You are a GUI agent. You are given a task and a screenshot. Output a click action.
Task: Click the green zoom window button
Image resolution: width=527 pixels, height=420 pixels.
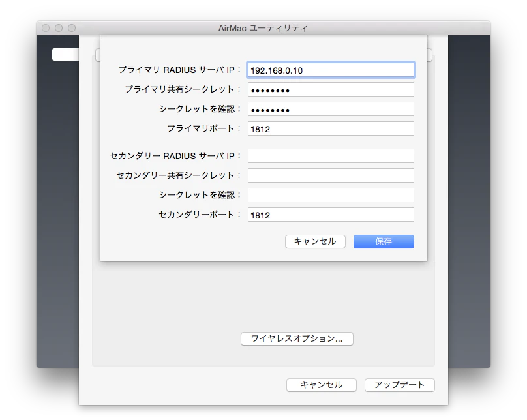click(x=72, y=28)
